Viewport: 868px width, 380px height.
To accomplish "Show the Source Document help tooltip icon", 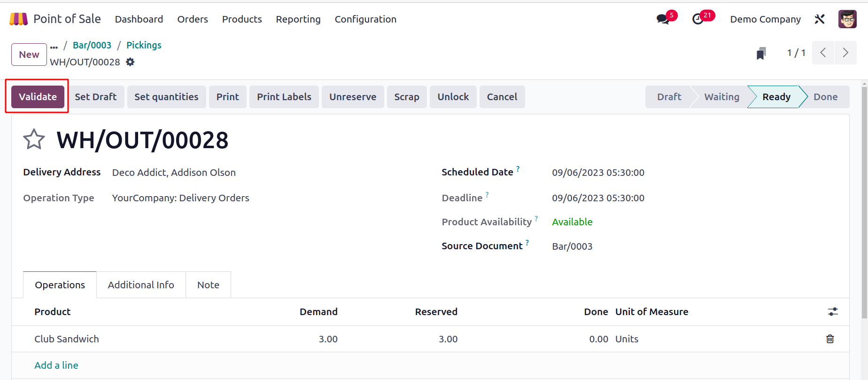I will (527, 243).
